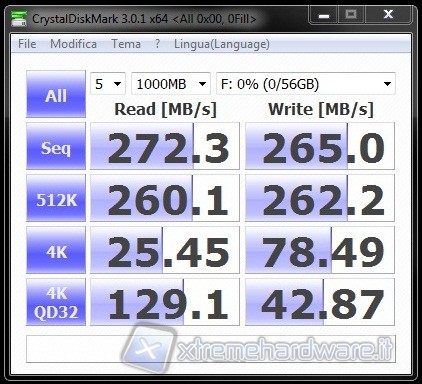Close the CrystalDiskMark window
Image resolution: width=422 pixels, height=384 pixels.
[388, 15]
